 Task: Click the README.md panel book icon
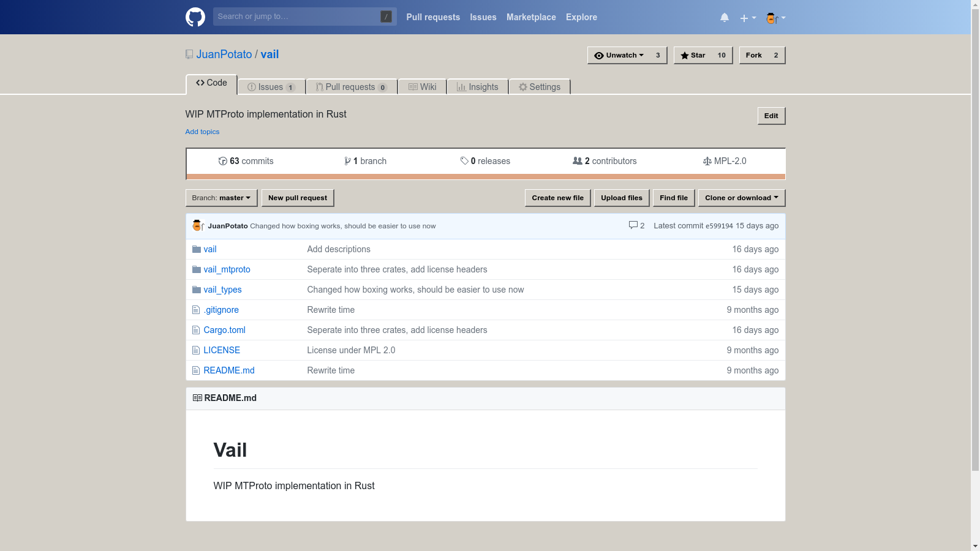pyautogui.click(x=197, y=398)
